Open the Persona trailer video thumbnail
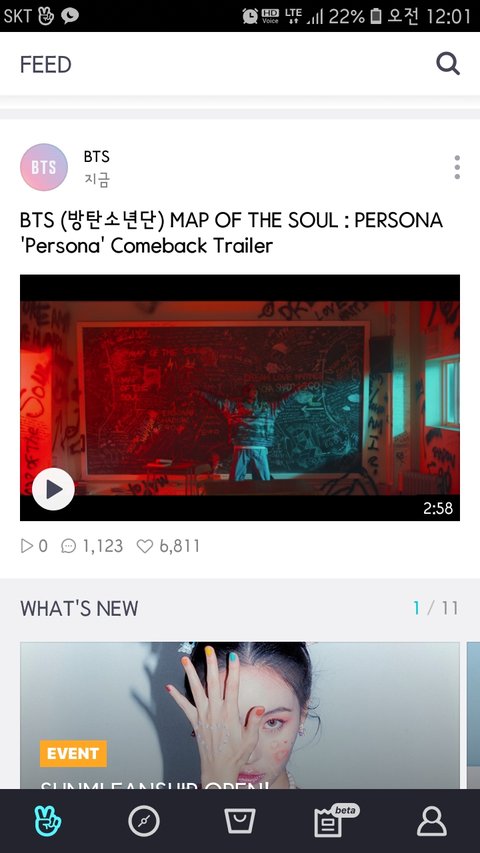480x853 pixels. [x=240, y=398]
